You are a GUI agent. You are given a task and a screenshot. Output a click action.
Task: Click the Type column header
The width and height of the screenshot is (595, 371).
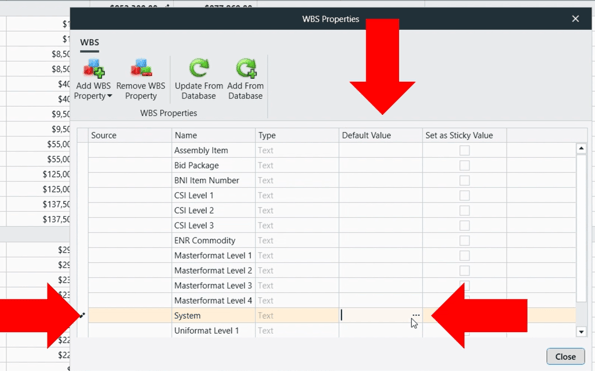click(x=297, y=135)
